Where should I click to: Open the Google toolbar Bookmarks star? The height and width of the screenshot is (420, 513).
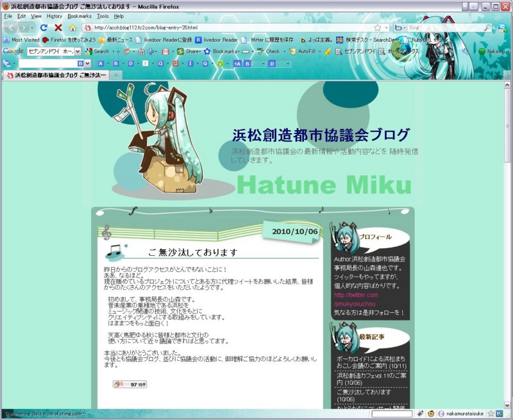pyautogui.click(x=221, y=51)
